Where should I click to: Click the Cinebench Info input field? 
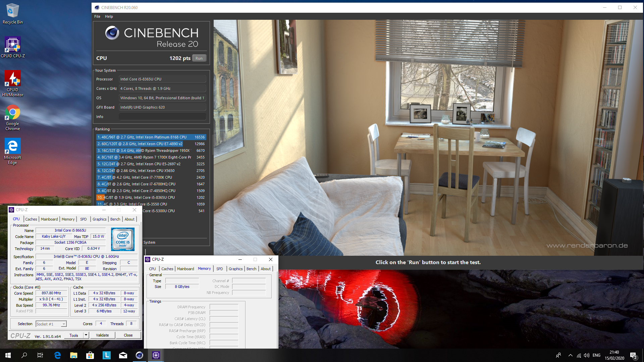point(163,117)
